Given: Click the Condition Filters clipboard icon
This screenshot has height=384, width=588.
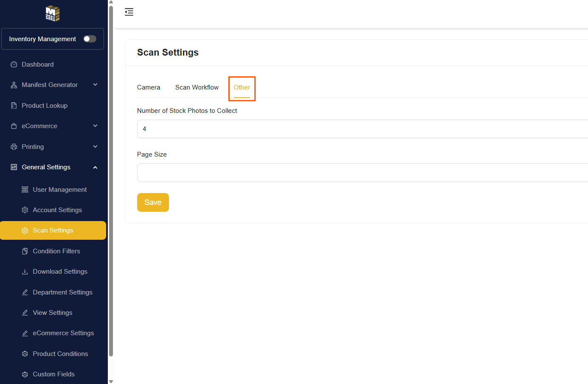Looking at the screenshot, I should [25, 251].
